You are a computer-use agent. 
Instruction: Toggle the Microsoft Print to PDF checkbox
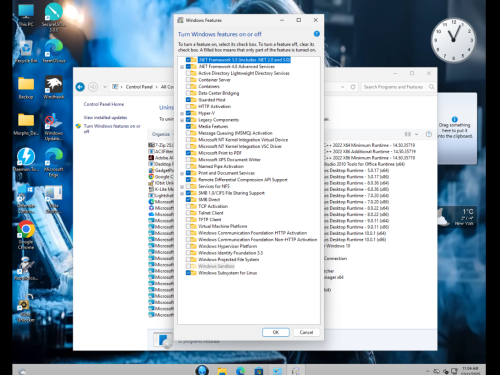pyautogui.click(x=188, y=153)
